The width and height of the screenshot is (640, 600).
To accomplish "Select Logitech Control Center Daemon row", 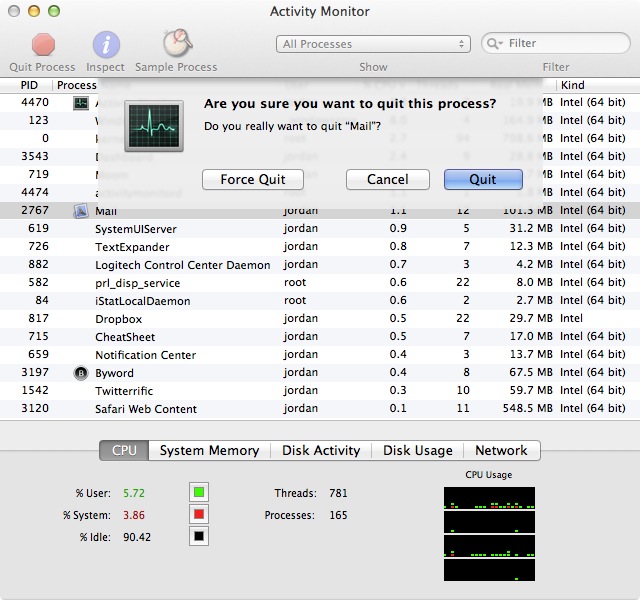I will [x=320, y=264].
